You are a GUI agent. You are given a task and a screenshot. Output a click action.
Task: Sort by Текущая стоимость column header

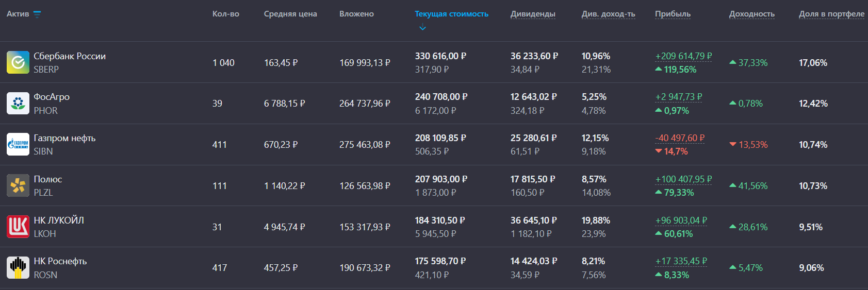tap(451, 14)
